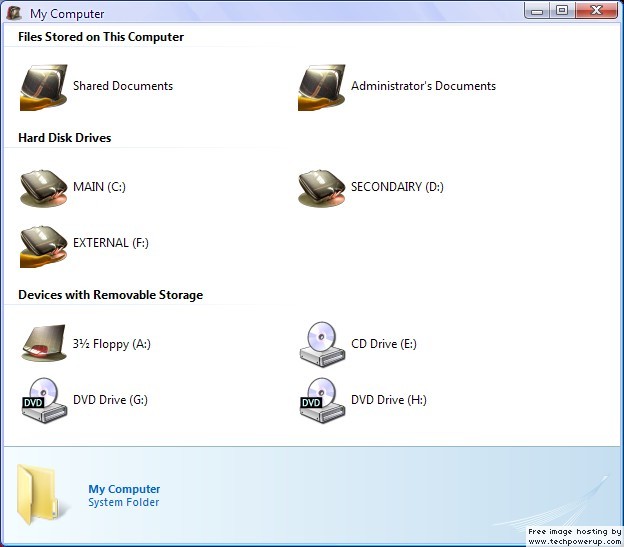The width and height of the screenshot is (624, 547).
Task: Open the Administrator's Documents folder icon
Action: pyautogui.click(x=321, y=87)
